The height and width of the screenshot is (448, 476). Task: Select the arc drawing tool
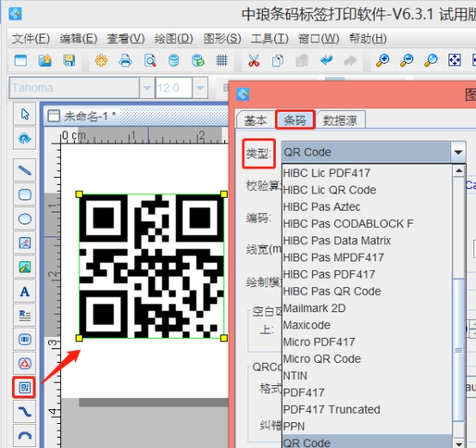pyautogui.click(x=25, y=436)
